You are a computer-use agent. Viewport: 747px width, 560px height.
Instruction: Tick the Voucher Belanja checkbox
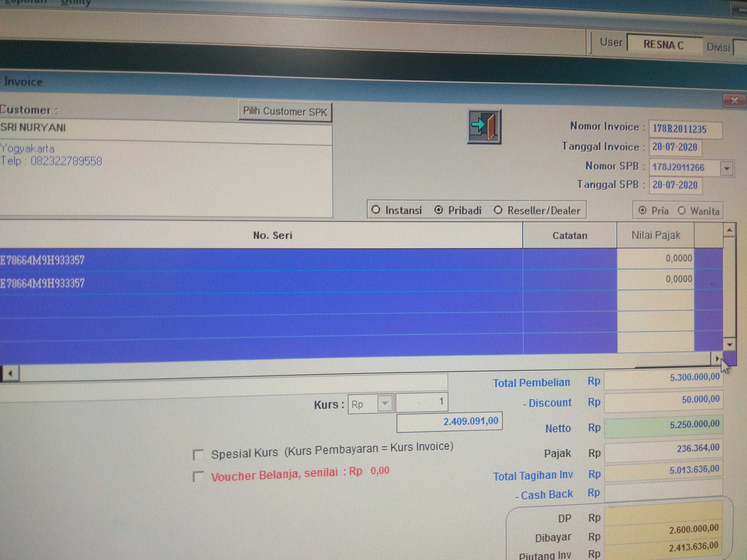pos(198,477)
